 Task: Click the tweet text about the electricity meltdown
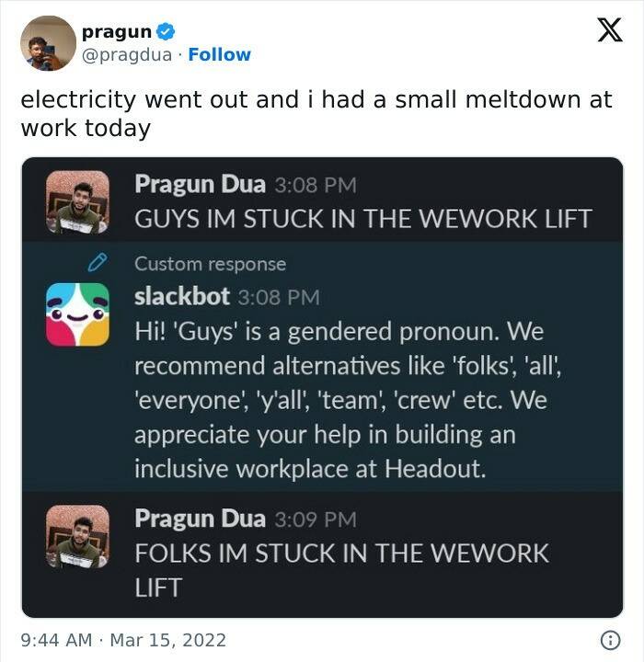(316, 114)
